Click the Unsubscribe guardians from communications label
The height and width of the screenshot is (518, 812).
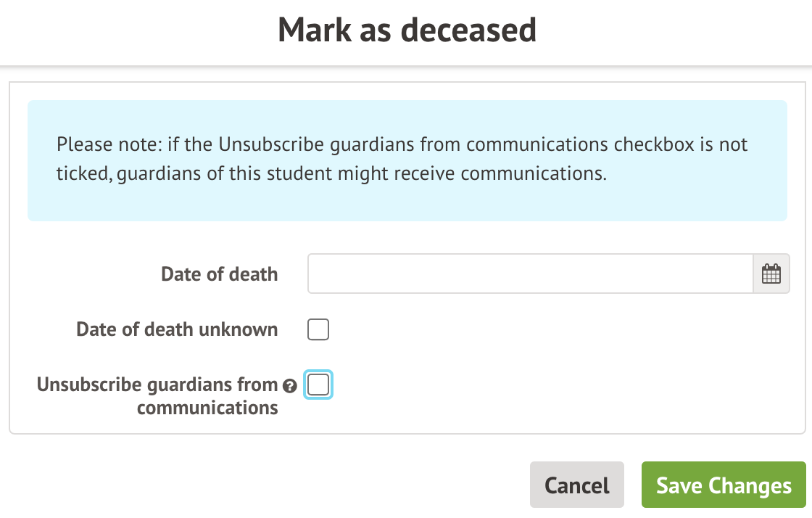coord(158,395)
